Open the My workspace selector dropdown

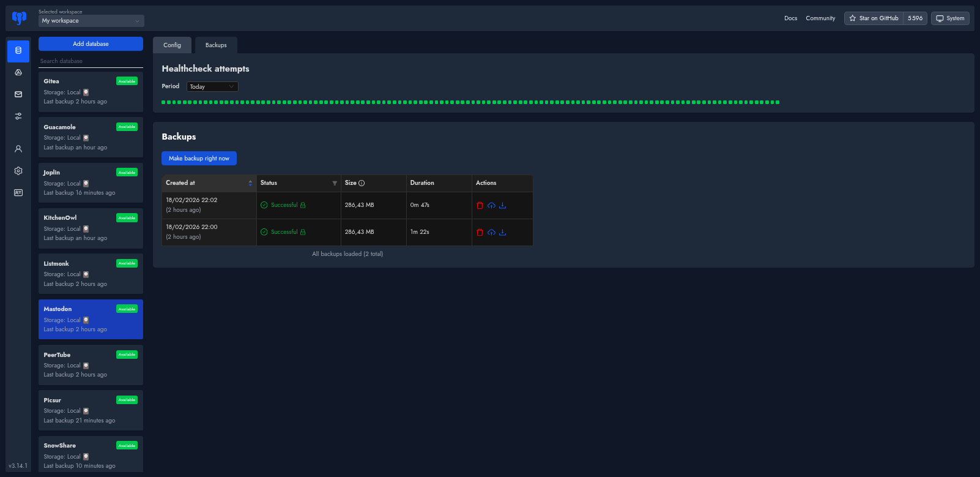click(91, 21)
